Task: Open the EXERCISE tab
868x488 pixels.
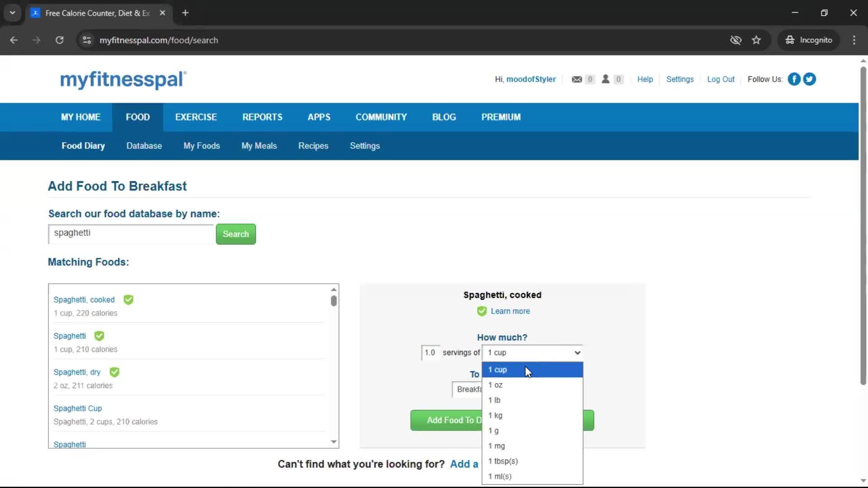Action: point(196,117)
